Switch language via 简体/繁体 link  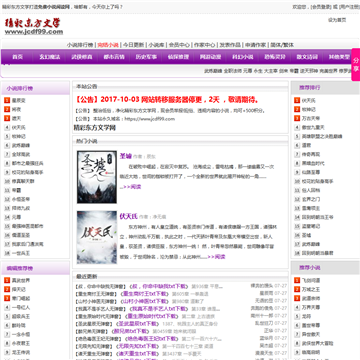pyautogui.click(x=282, y=45)
